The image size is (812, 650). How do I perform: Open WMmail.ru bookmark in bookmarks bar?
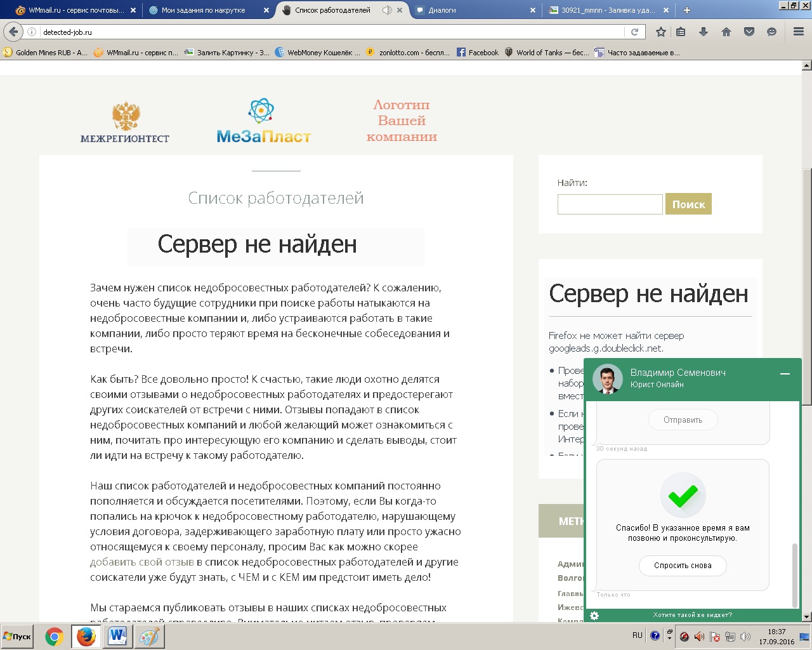click(x=136, y=53)
